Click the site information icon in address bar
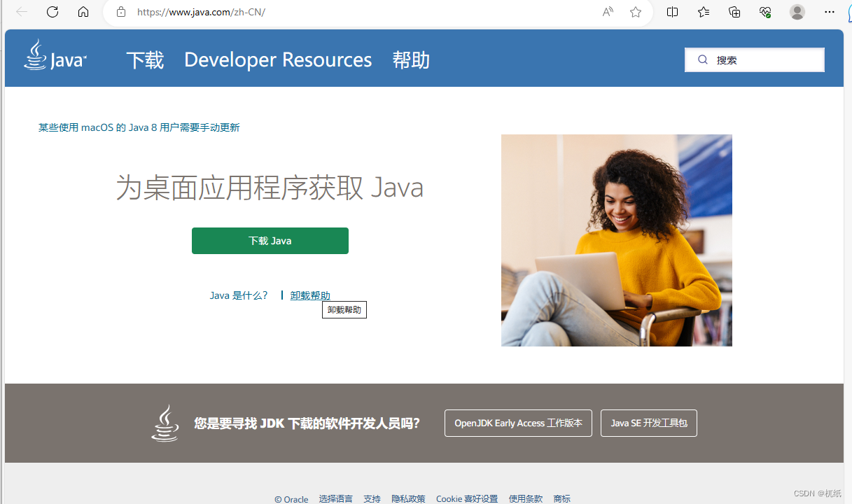This screenshot has width=852, height=504. pyautogui.click(x=120, y=12)
